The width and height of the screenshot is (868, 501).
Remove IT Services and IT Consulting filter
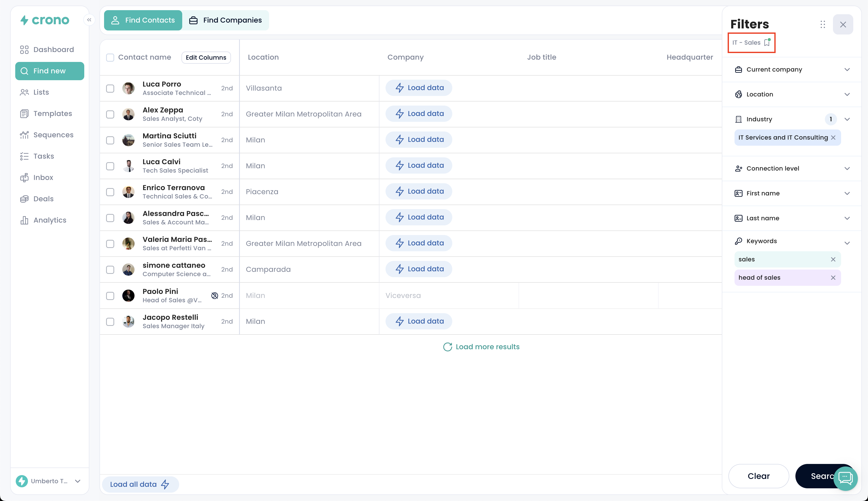[833, 138]
